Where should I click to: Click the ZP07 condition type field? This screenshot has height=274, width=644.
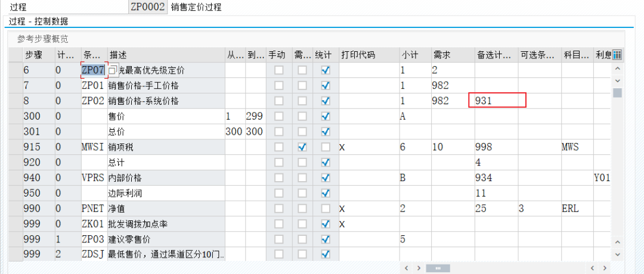(x=94, y=70)
